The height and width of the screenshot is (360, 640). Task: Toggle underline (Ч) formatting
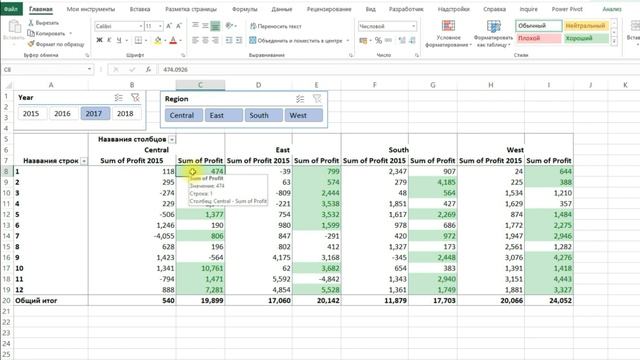click(x=119, y=40)
